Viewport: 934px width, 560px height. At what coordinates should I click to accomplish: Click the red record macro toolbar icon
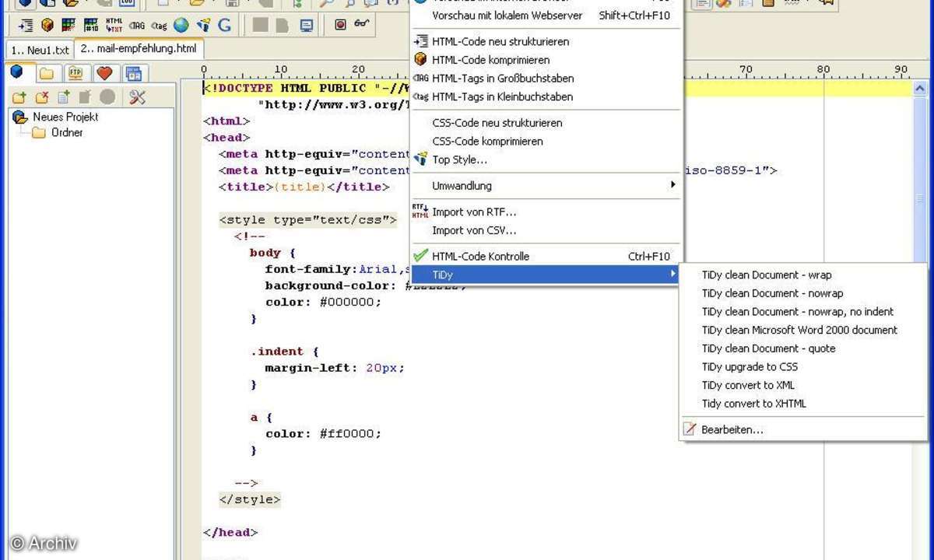pyautogui.click(x=340, y=25)
